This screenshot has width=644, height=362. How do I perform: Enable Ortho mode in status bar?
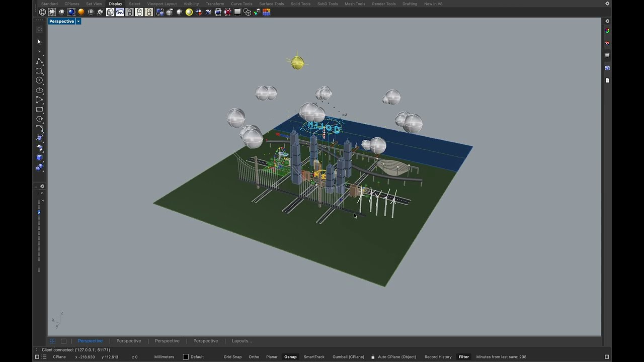[x=254, y=357]
